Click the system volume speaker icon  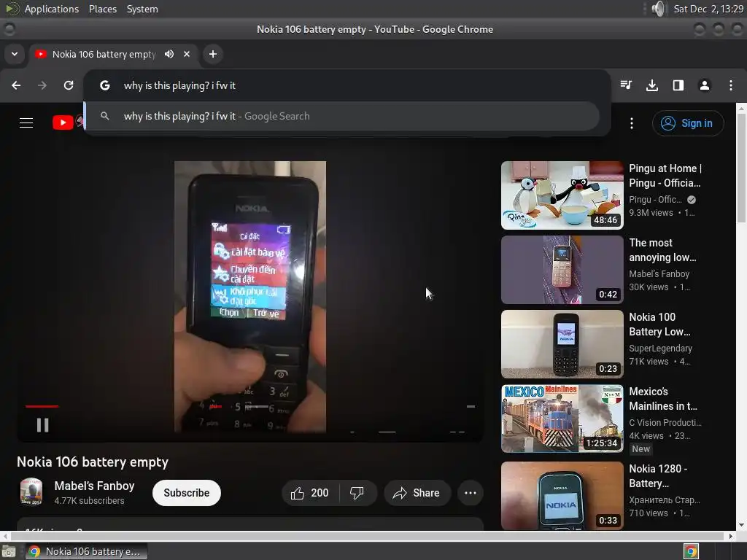click(659, 9)
